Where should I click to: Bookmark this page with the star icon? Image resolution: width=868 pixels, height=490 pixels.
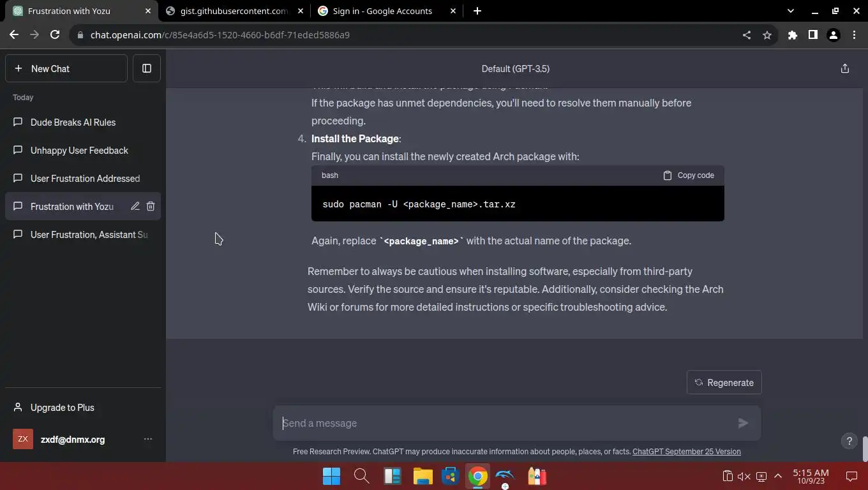click(x=767, y=35)
